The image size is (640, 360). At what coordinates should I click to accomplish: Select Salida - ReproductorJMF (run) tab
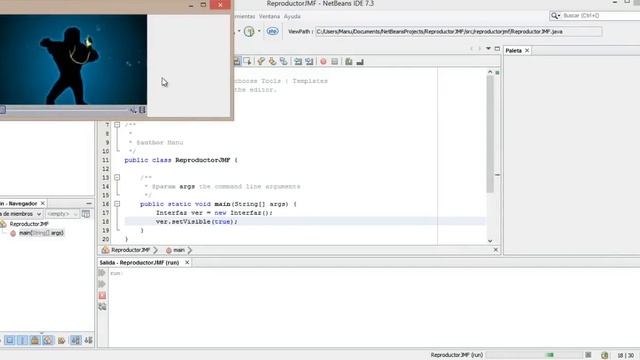click(139, 262)
